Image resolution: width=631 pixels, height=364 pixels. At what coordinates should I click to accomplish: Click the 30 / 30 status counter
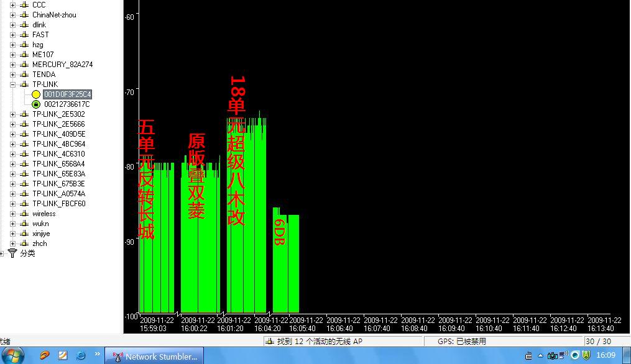599,342
